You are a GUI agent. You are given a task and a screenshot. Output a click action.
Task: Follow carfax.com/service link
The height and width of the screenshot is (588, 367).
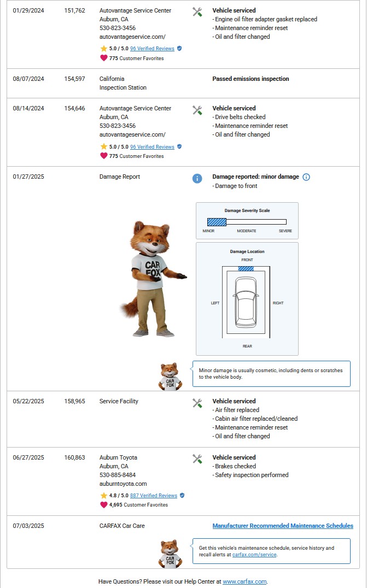pos(254,554)
